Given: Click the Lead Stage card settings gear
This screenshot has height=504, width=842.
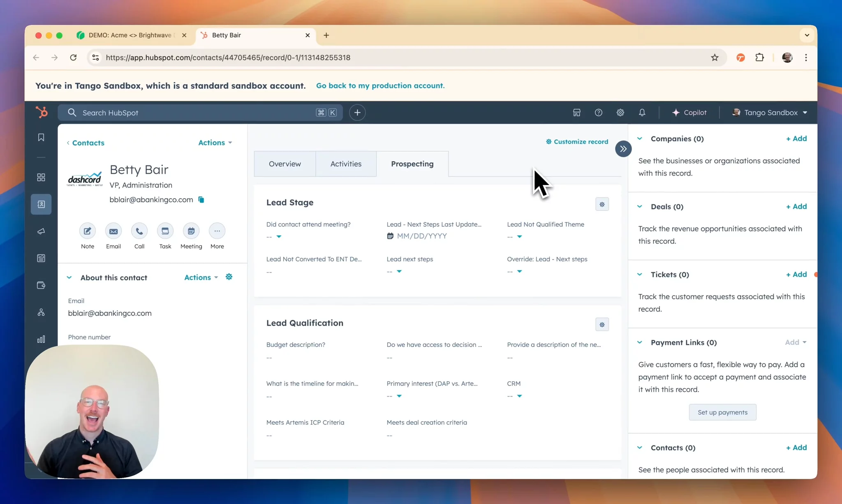Looking at the screenshot, I should click(602, 204).
